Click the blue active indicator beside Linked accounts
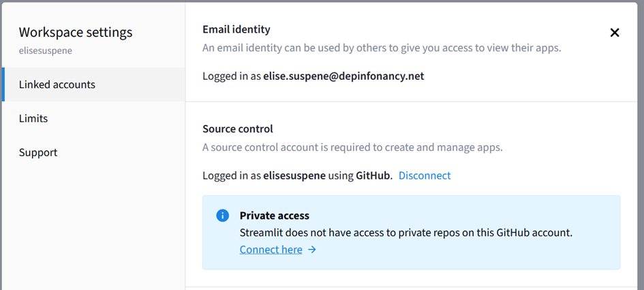644x290 pixels. tap(3, 85)
